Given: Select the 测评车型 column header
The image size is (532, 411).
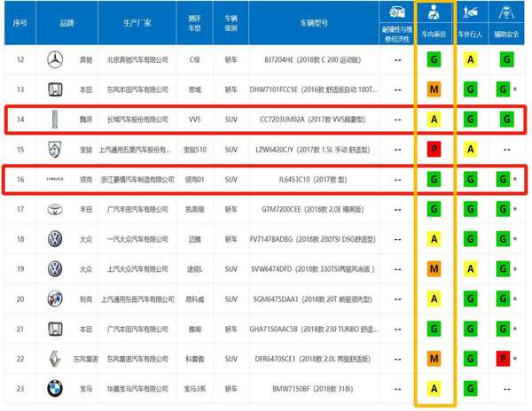Looking at the screenshot, I should (x=194, y=23).
